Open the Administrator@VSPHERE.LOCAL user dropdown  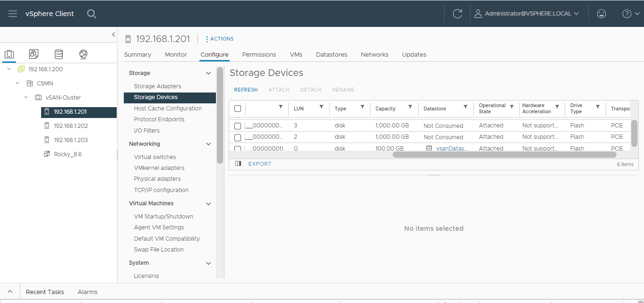(x=527, y=14)
